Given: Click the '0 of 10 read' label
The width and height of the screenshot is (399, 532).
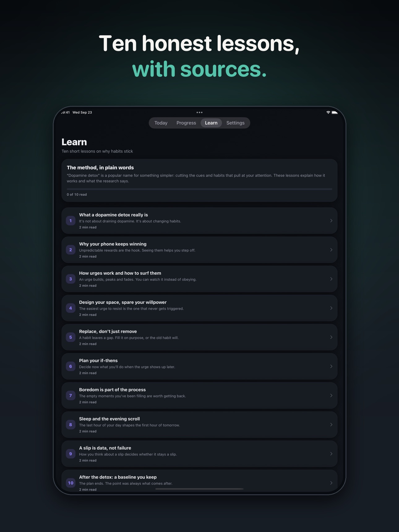Looking at the screenshot, I should click(77, 194).
